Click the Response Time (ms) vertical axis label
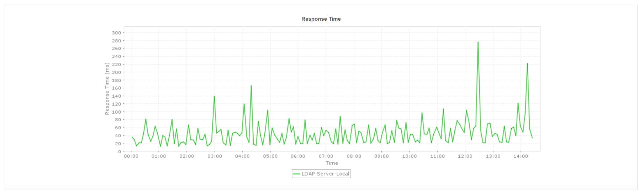 (107, 89)
